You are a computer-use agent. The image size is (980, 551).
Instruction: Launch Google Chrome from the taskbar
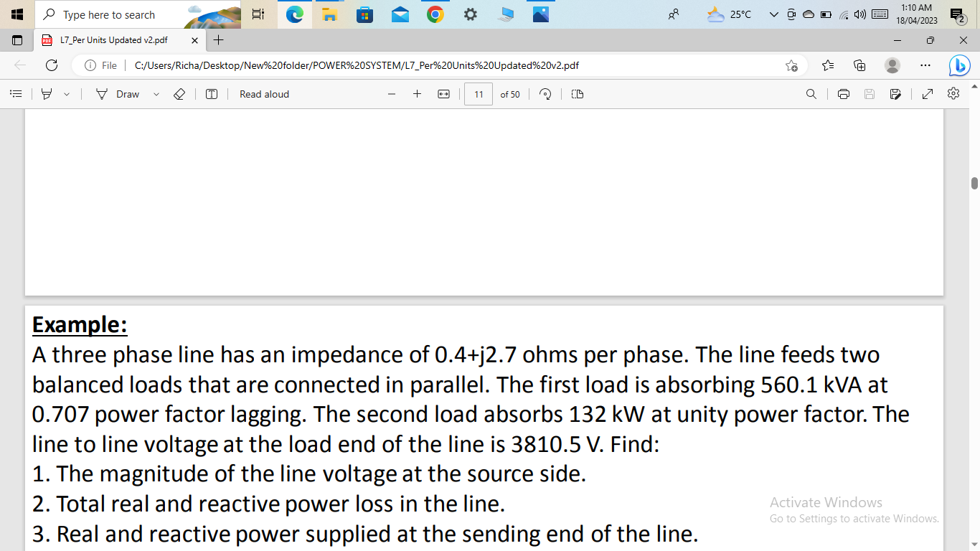[435, 14]
